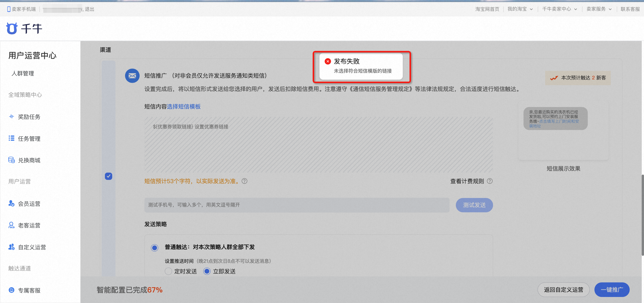
Task: Toggle the 短信推广 channel checkbox
Action: 108,176
